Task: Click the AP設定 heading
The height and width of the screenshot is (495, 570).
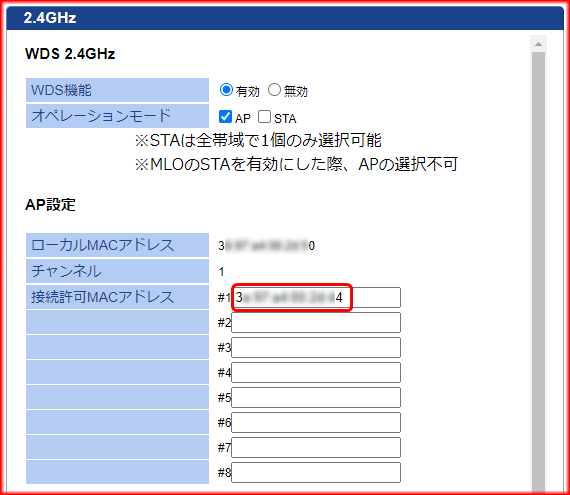Action: [50, 205]
